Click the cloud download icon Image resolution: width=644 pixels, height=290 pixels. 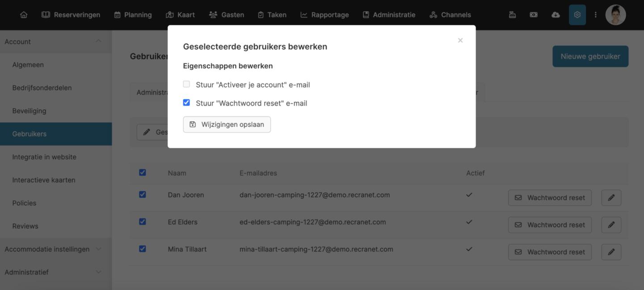click(x=556, y=15)
